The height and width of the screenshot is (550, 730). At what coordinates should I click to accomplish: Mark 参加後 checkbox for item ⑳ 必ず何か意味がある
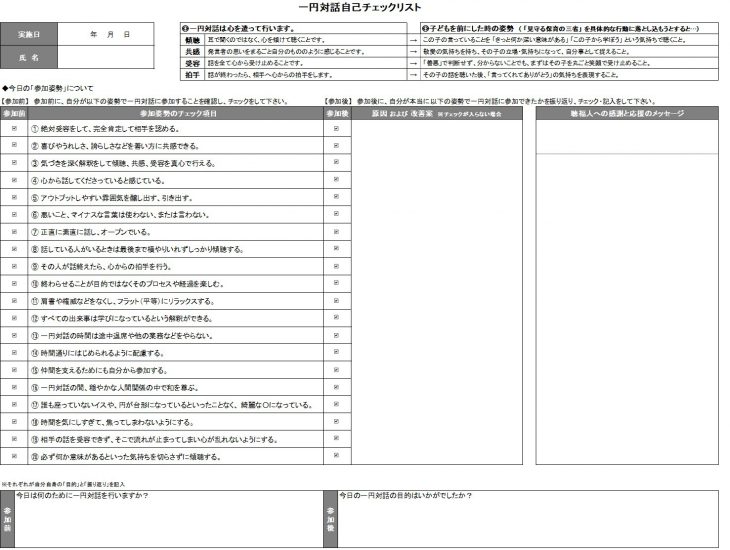(x=337, y=455)
